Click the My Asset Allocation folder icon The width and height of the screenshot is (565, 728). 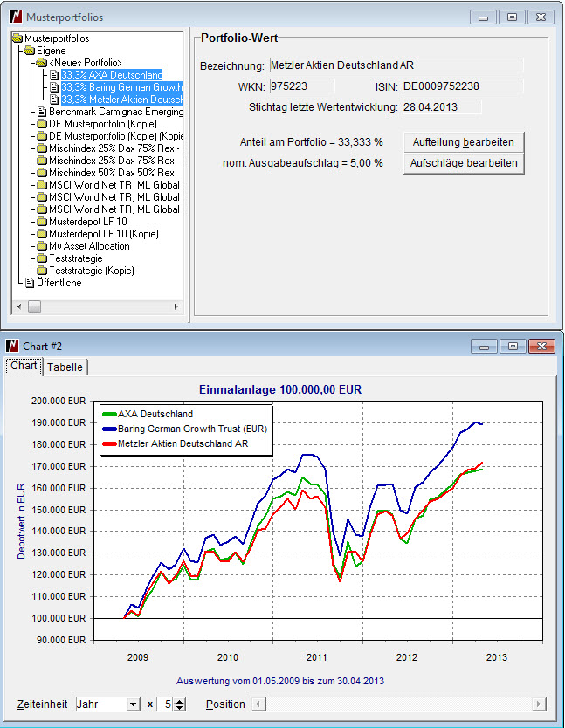pos(42,246)
